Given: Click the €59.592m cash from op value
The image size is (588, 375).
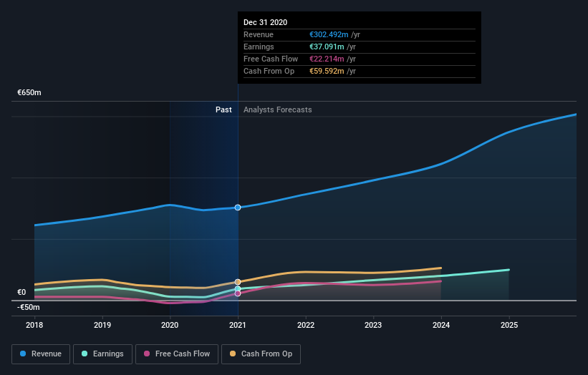Looking at the screenshot, I should 327,71.
